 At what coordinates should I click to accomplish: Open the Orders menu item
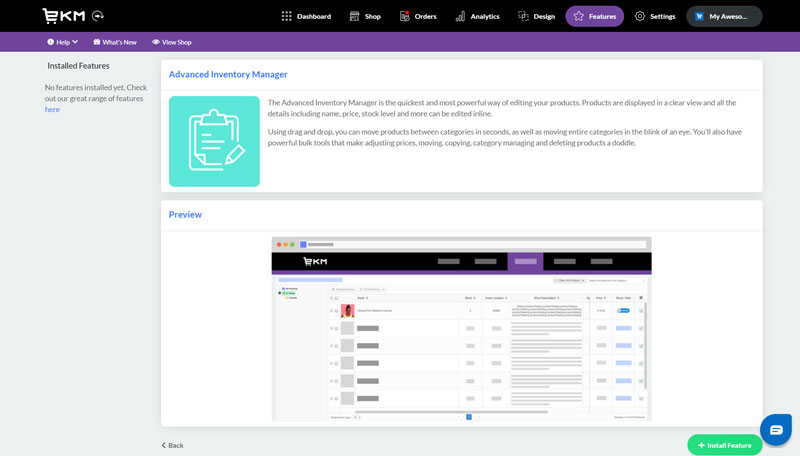point(418,16)
